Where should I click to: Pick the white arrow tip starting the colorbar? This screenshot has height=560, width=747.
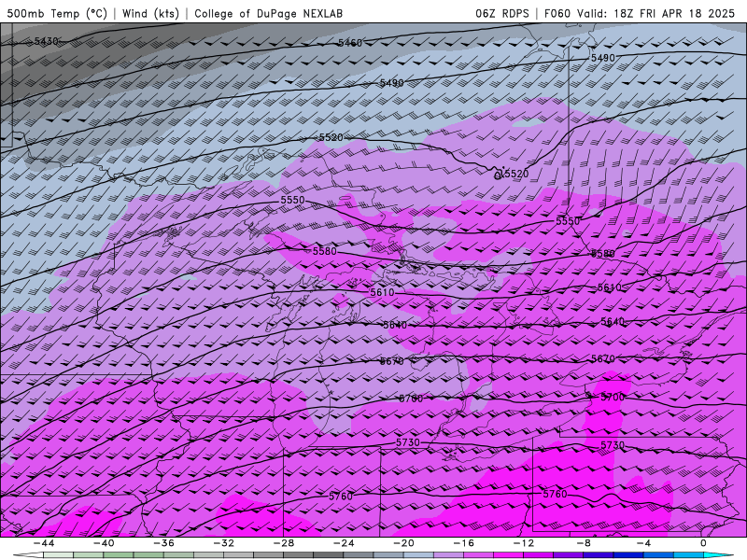click(28, 555)
